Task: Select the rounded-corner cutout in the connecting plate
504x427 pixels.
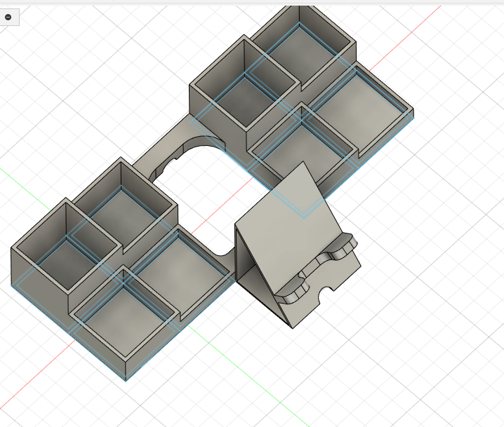Action: point(206,196)
